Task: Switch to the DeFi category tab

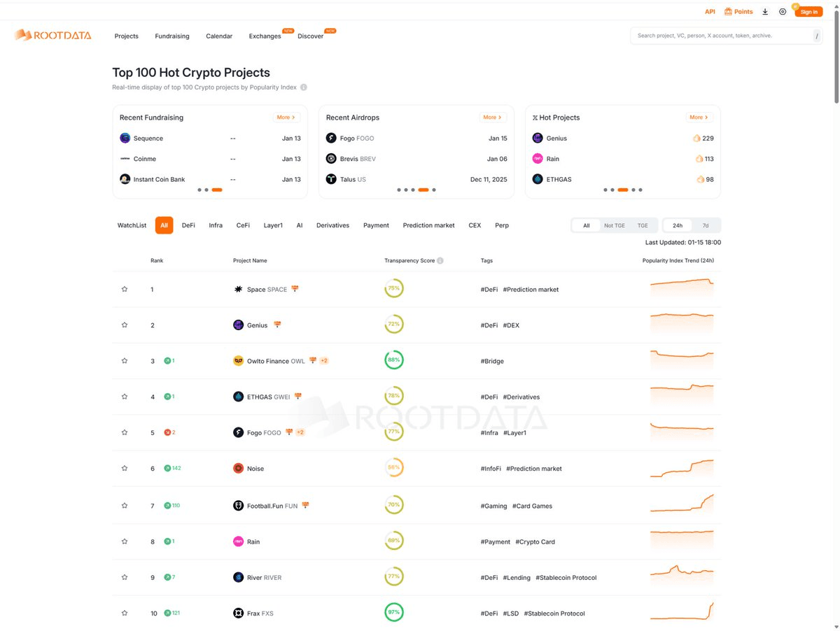Action: pyautogui.click(x=188, y=225)
